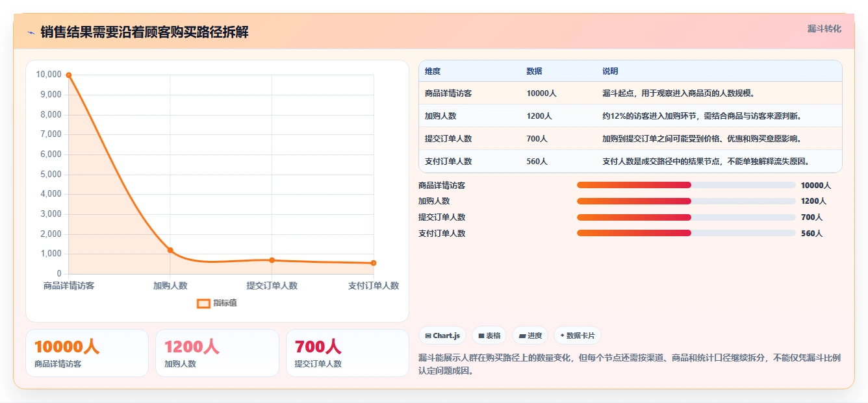The width and height of the screenshot is (868, 403).
Task: Click the 700人 label beside the progress bar
Action: (811, 217)
